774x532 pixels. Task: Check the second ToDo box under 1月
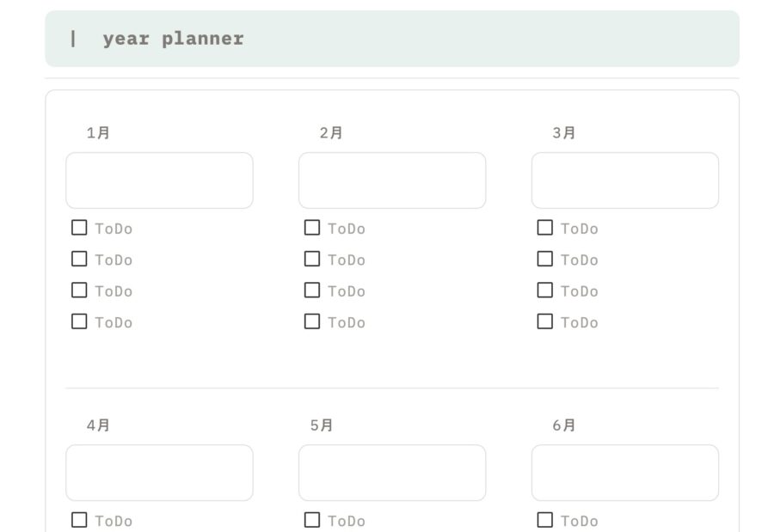coord(79,259)
